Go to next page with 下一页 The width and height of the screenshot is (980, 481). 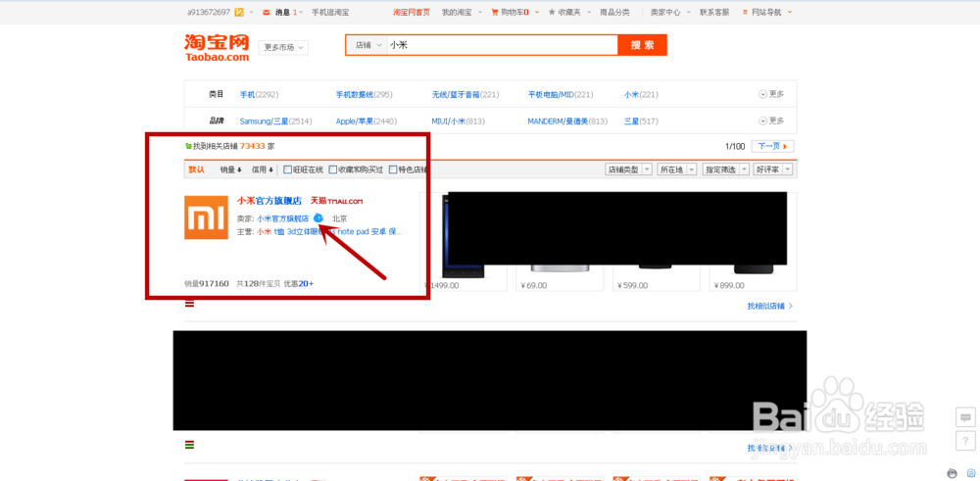click(772, 146)
